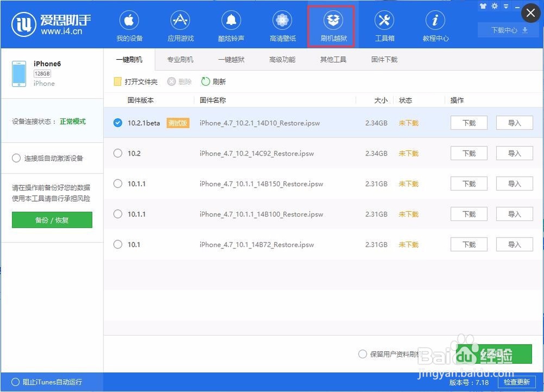The image size is (544, 392).
Task: Select the 10.2 firmware radio button
Action: 118,153
